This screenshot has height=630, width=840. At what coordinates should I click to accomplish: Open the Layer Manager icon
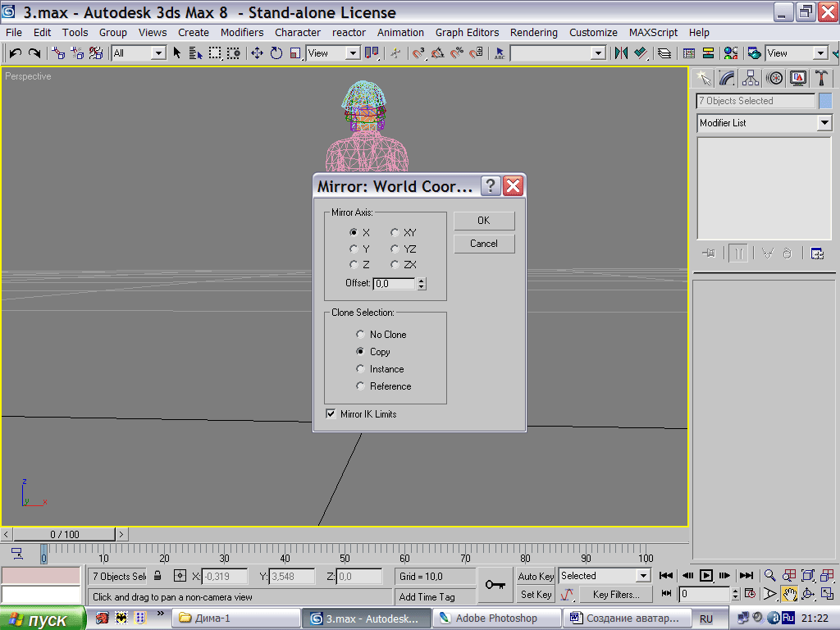(664, 53)
